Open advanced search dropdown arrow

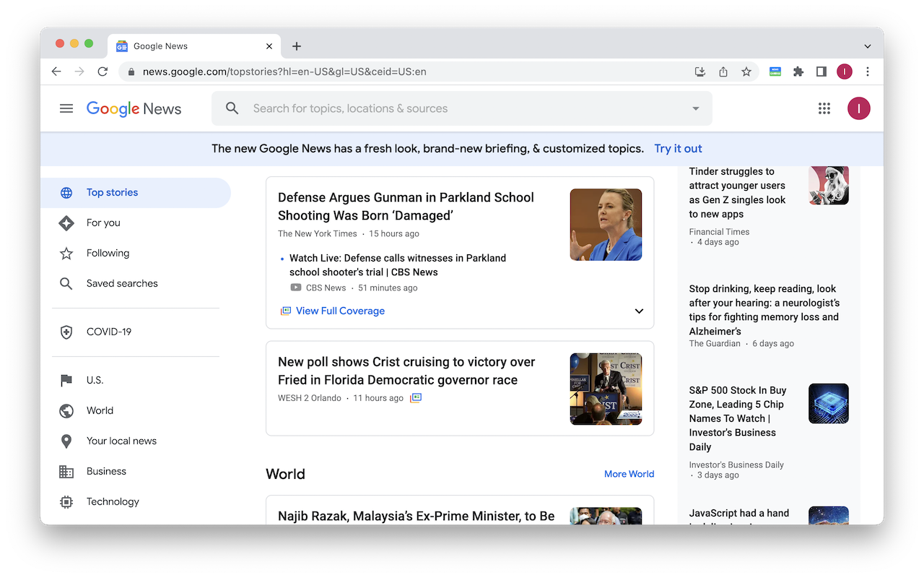pyautogui.click(x=696, y=108)
